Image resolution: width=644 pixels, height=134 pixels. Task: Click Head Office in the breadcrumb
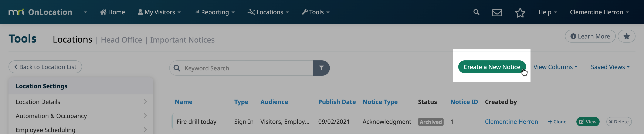coord(121,40)
